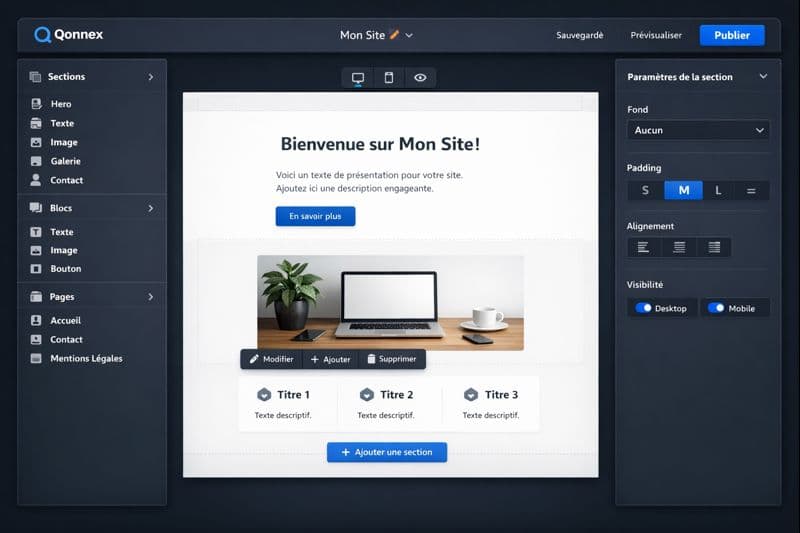Toggle Mobile visibility switch
This screenshot has height=533, width=800.
(x=716, y=308)
